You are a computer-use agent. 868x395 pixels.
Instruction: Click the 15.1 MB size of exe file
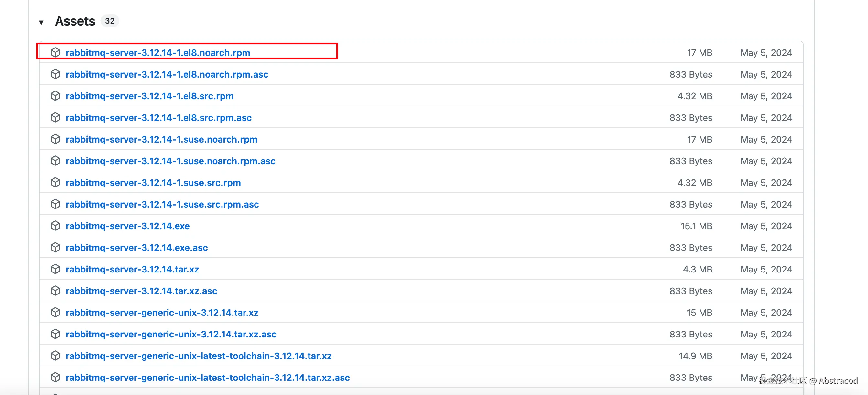[x=696, y=226]
